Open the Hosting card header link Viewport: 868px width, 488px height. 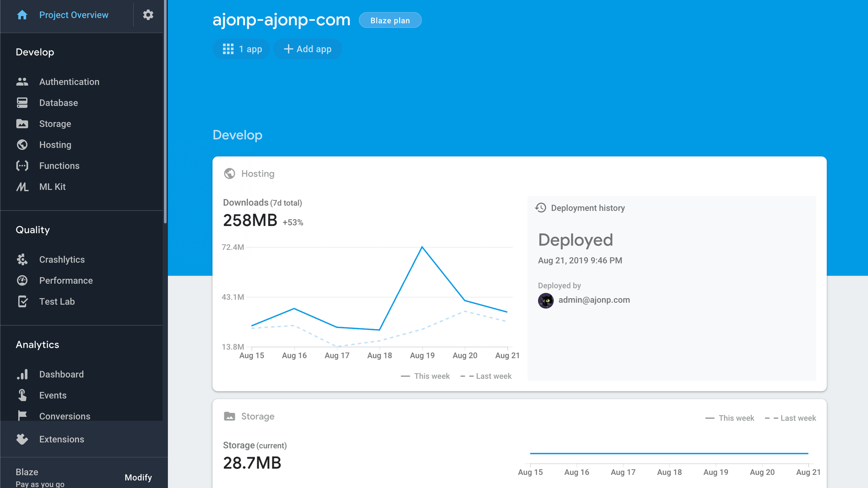point(258,174)
